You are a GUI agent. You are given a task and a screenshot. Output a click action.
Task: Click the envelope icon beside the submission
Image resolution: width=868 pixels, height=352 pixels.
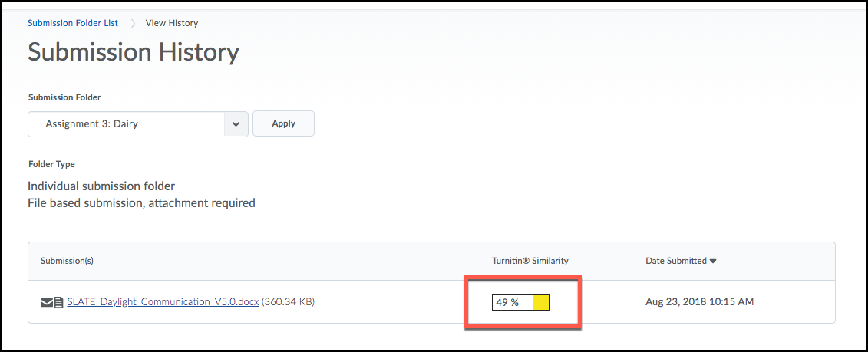tap(47, 303)
